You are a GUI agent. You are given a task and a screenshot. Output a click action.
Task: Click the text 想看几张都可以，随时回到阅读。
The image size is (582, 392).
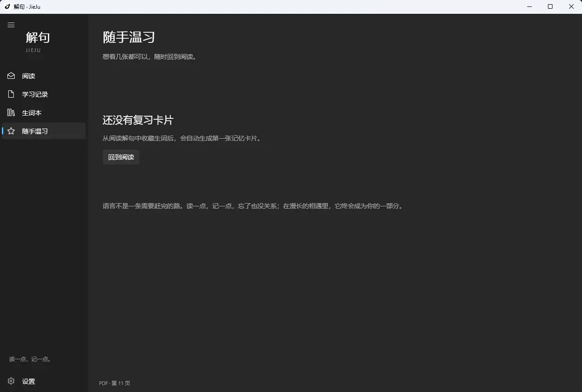pos(150,57)
